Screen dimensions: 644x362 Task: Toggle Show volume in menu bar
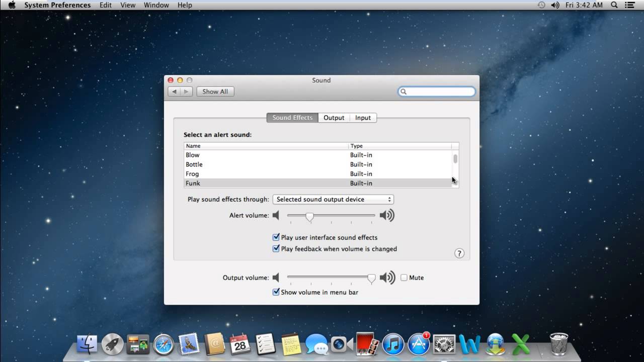[276, 292]
